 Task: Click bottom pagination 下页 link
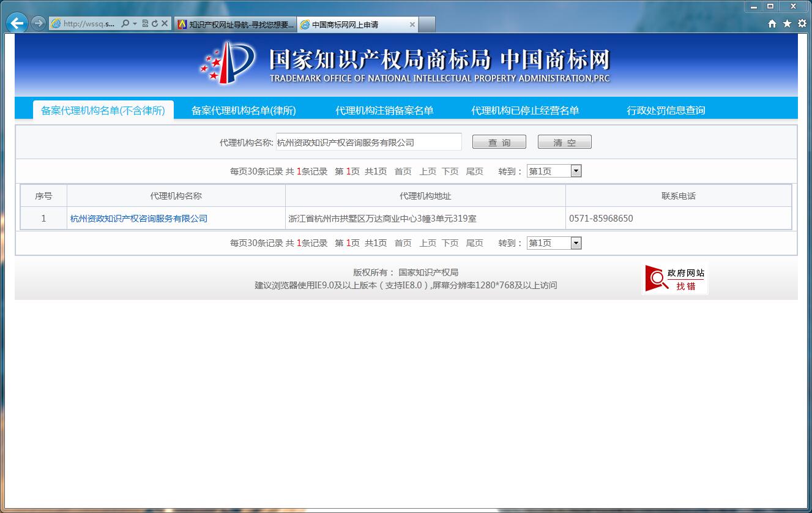pos(450,243)
